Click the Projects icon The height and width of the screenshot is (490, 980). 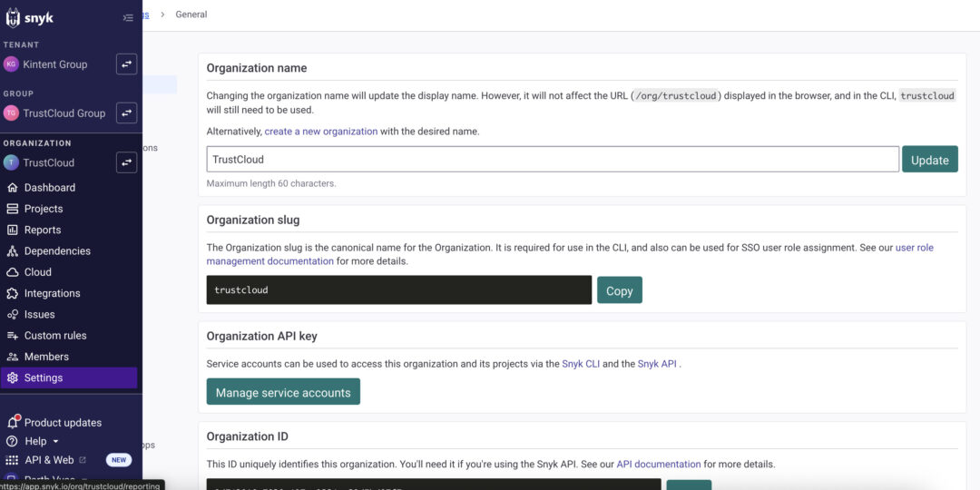click(x=13, y=209)
